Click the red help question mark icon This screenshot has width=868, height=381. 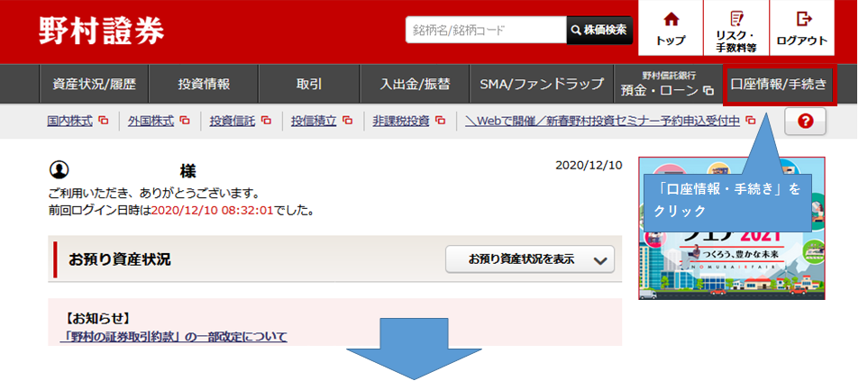click(x=805, y=122)
